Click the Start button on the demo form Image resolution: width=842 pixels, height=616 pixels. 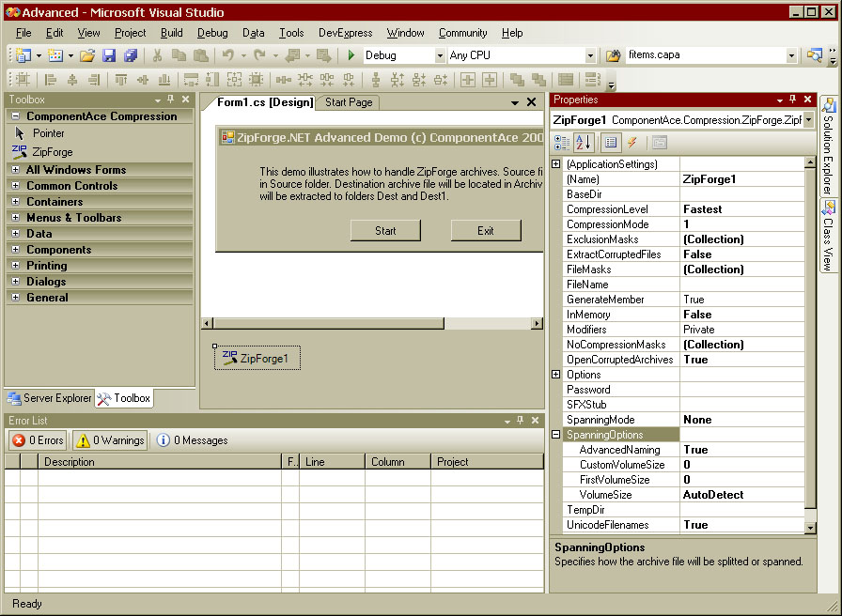pos(385,230)
